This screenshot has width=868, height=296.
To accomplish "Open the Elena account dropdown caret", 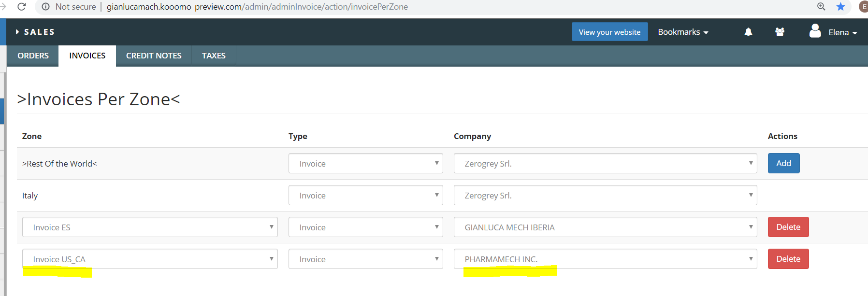I will click(x=854, y=33).
